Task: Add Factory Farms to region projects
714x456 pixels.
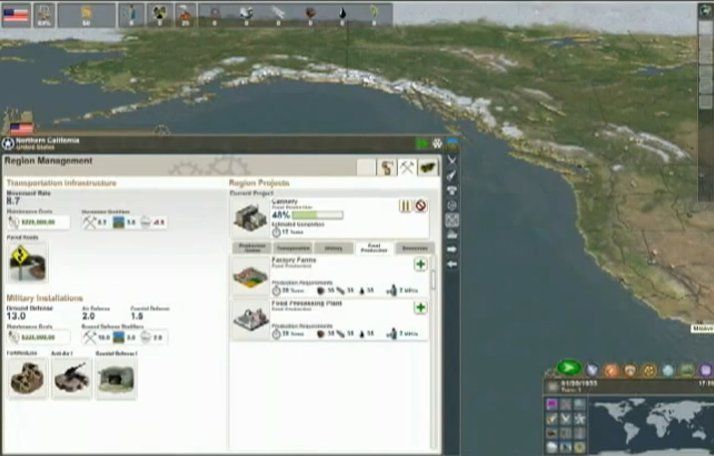Action: tap(420, 265)
